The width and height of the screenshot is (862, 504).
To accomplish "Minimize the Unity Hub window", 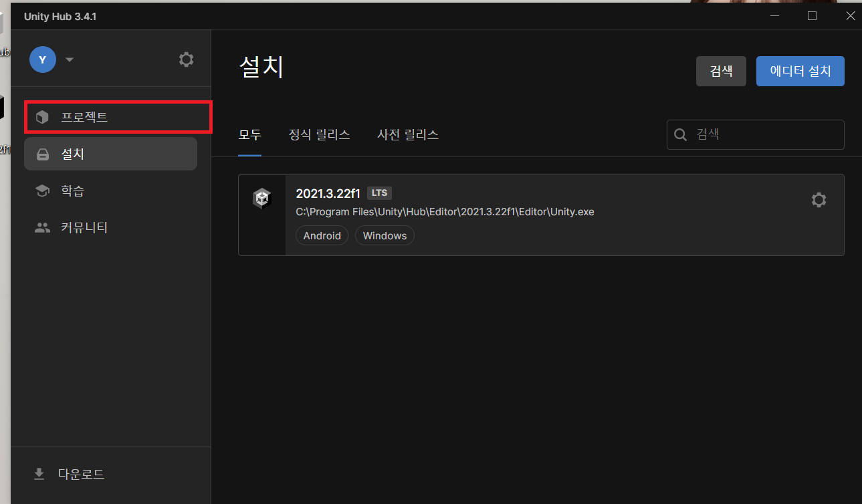I will 774,16.
